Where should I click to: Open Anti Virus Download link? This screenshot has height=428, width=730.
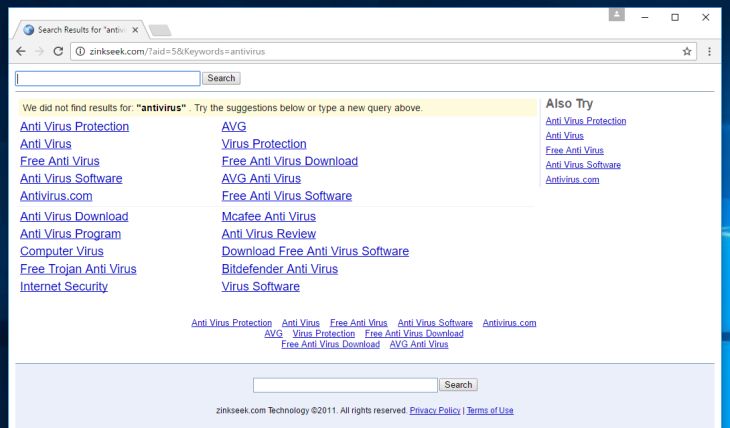tap(74, 217)
